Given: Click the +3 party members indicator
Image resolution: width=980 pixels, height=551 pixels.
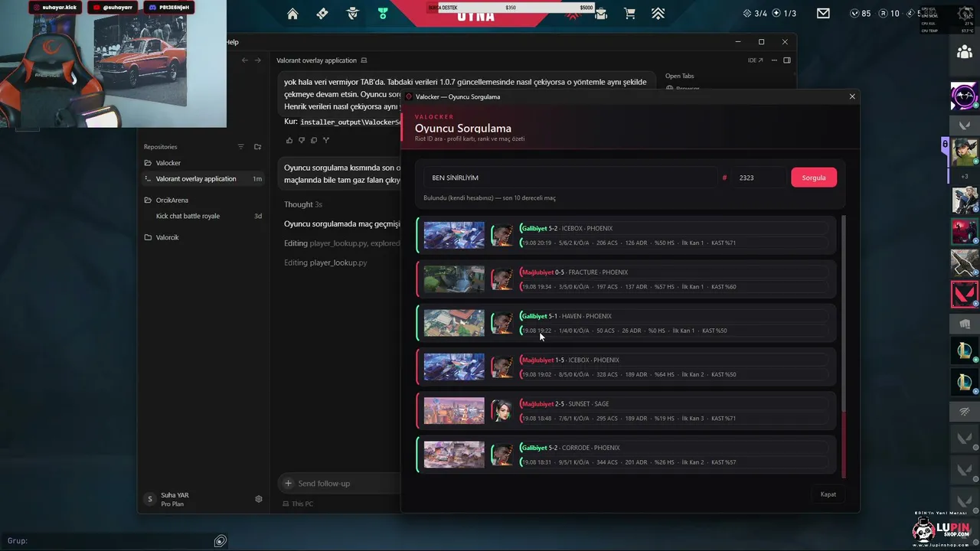Looking at the screenshot, I should [964, 176].
